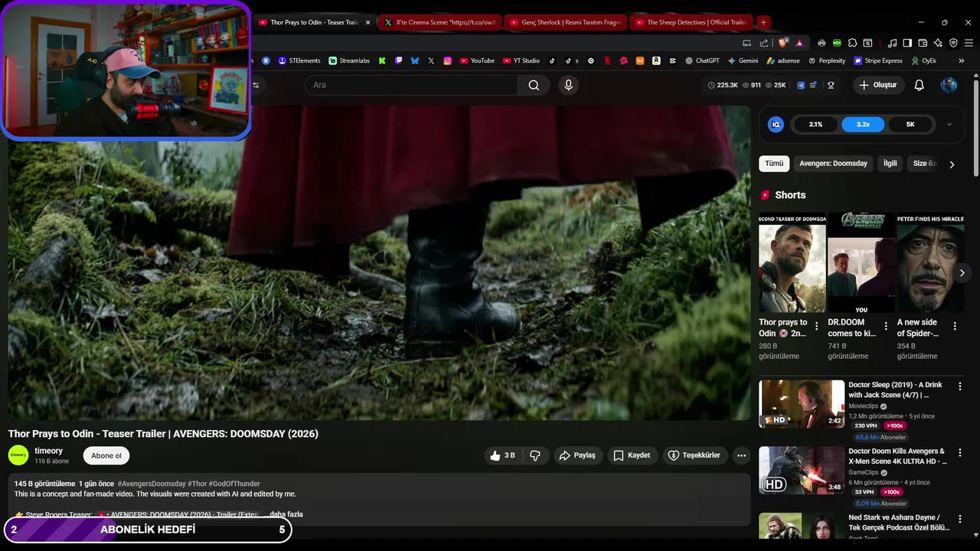Click the Teşekkürler thanks button
Image resolution: width=980 pixels, height=551 pixels.
[695, 455]
